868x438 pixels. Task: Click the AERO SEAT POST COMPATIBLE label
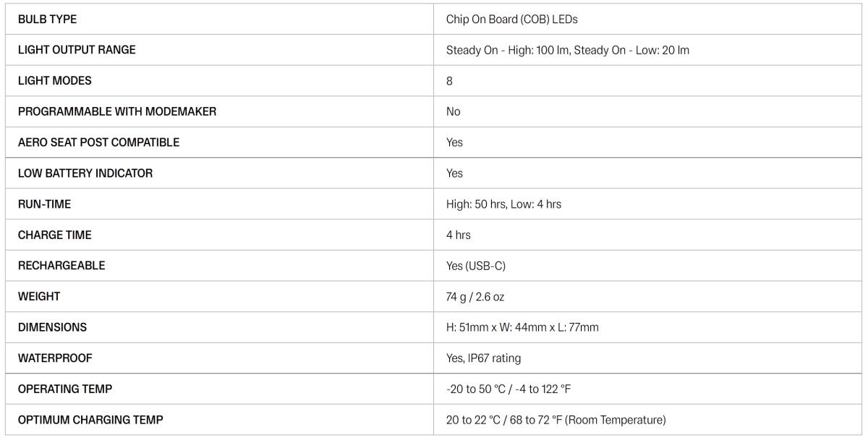[98, 143]
